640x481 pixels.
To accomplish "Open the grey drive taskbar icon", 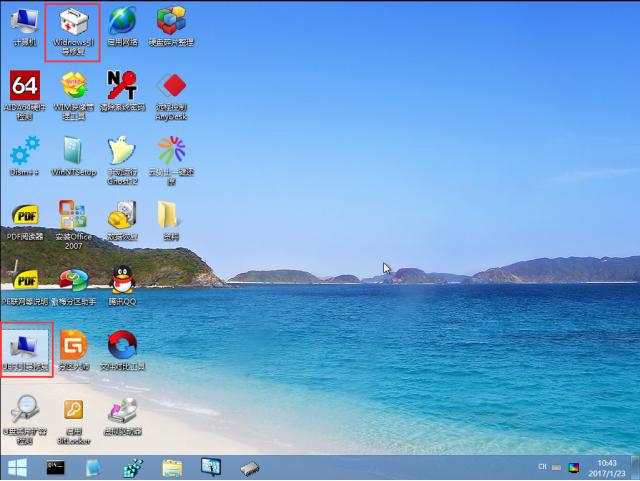I will pos(249,469).
